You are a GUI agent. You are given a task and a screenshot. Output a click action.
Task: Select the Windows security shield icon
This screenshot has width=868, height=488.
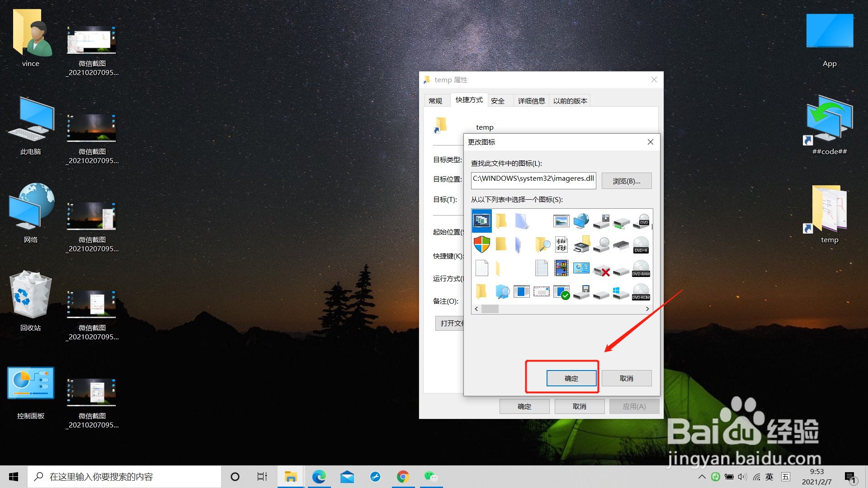481,244
